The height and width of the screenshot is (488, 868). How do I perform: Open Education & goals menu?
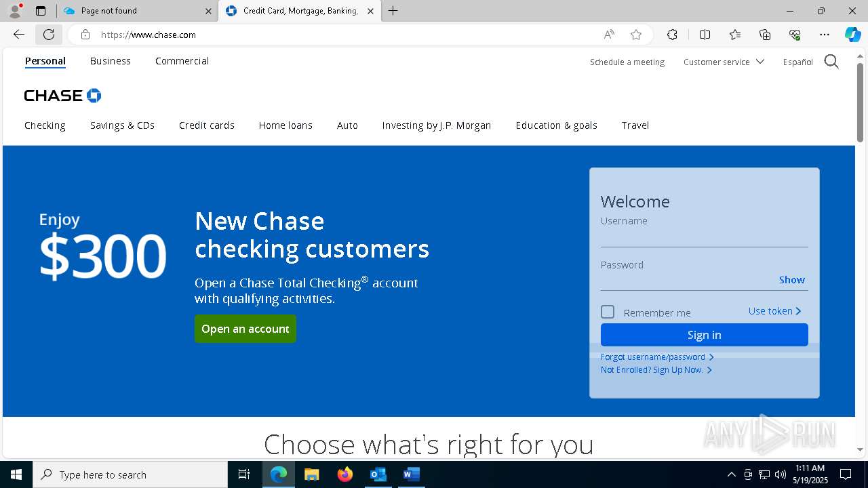(x=557, y=125)
